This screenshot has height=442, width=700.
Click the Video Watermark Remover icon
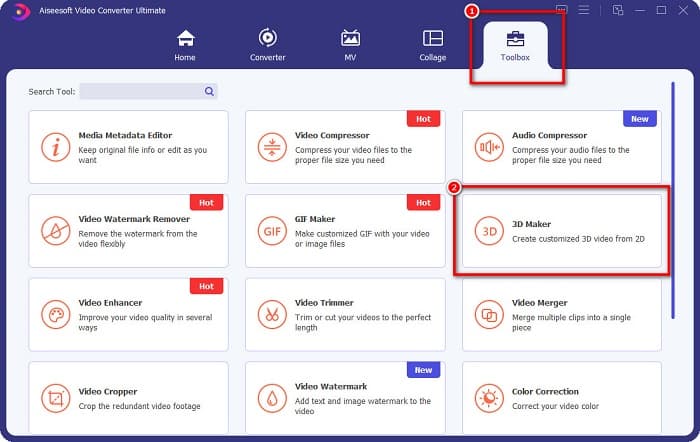[x=56, y=231]
